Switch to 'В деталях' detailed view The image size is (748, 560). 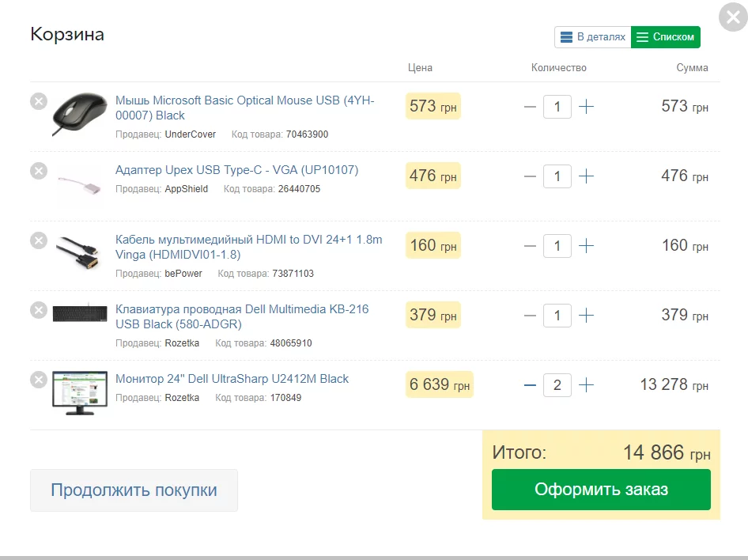[593, 37]
